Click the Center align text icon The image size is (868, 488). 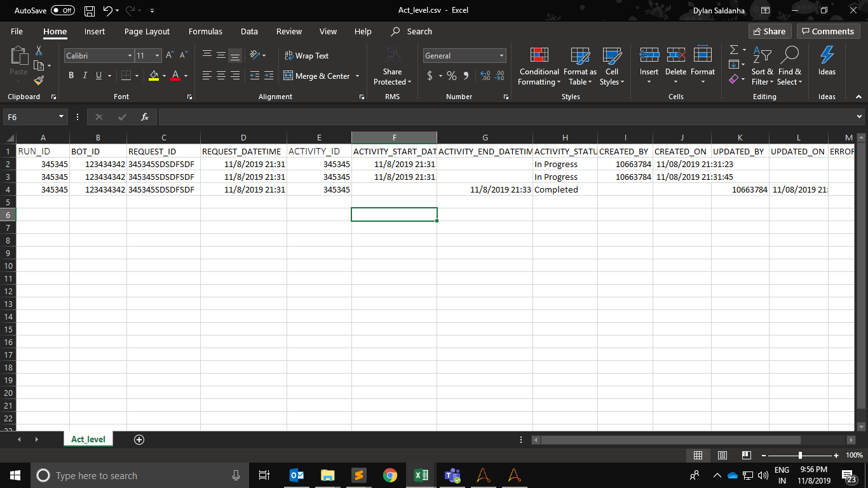(221, 76)
